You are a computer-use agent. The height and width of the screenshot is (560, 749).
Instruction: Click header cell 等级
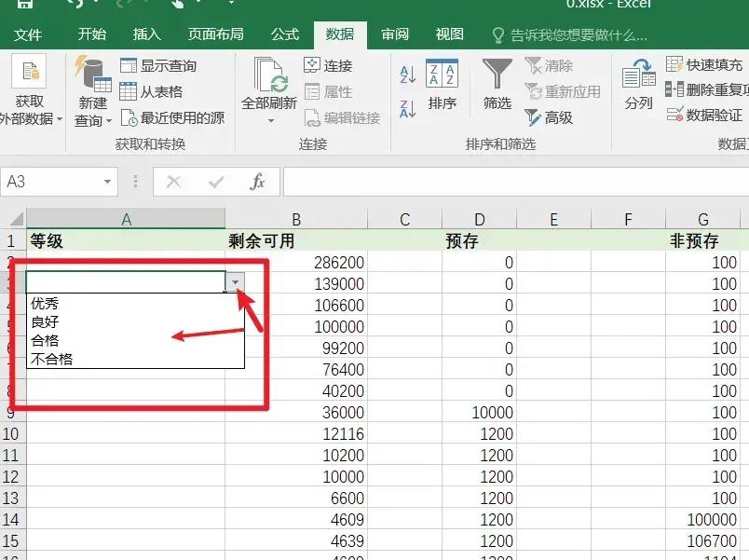coord(126,240)
